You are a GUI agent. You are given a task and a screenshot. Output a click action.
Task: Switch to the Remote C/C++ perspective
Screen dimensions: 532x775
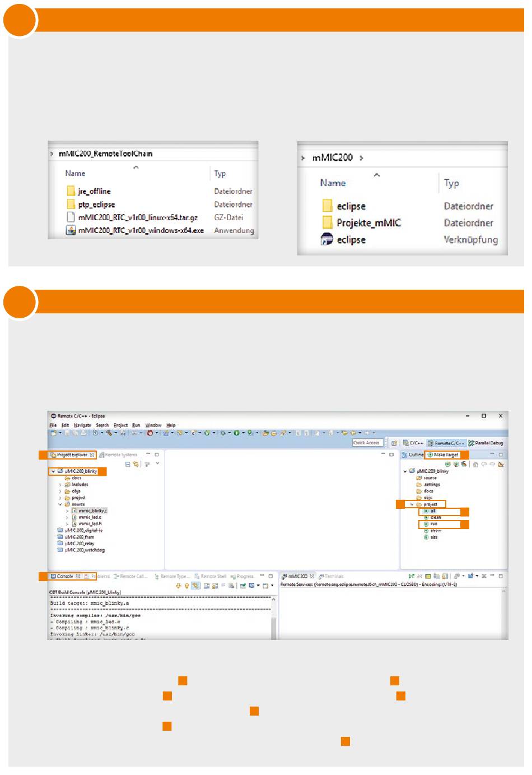click(x=446, y=443)
